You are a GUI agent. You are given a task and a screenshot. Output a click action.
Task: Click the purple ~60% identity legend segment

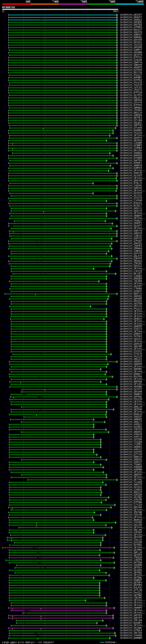(x=73, y=4)
